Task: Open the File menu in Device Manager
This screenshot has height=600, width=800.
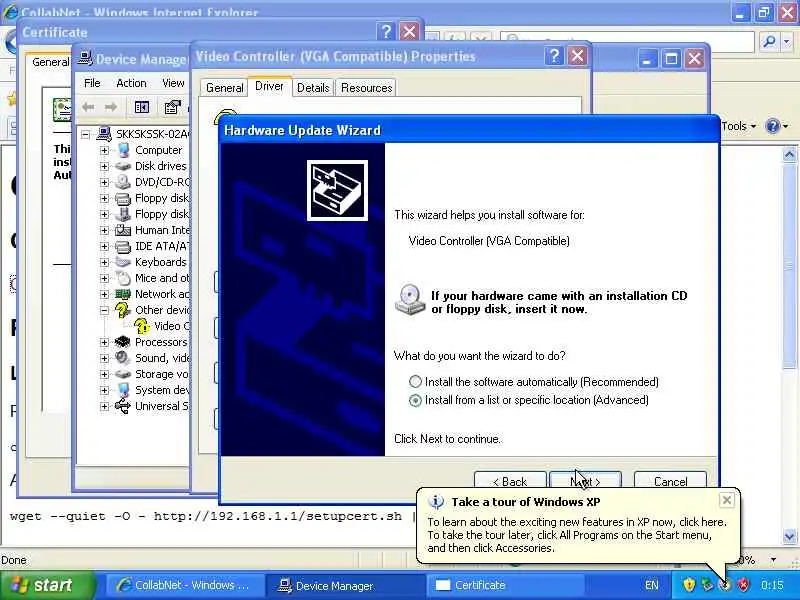Action: coord(92,83)
